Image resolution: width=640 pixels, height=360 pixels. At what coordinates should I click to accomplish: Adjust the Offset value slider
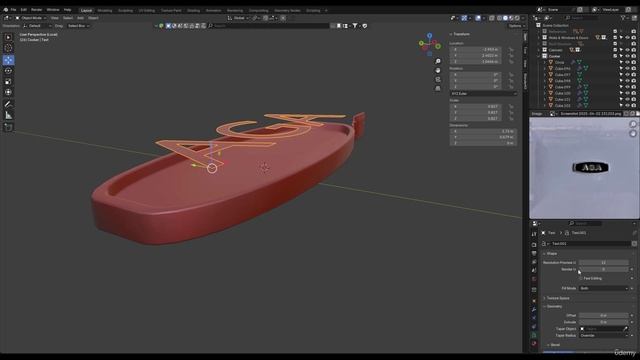[x=604, y=316]
